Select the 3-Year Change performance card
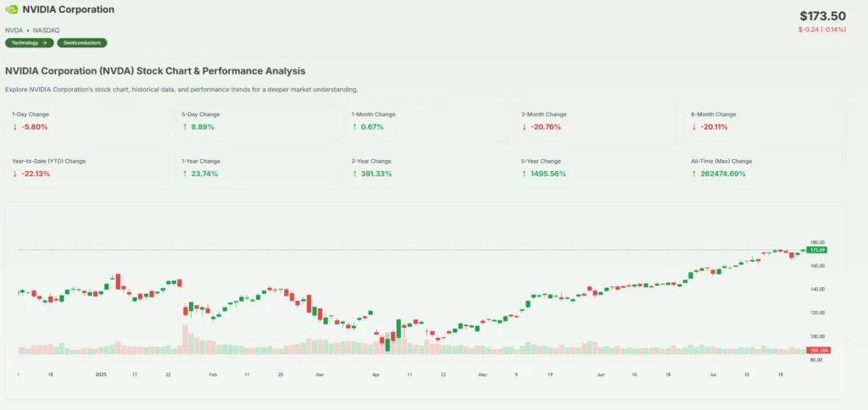This screenshot has width=868, height=410. 426,168
